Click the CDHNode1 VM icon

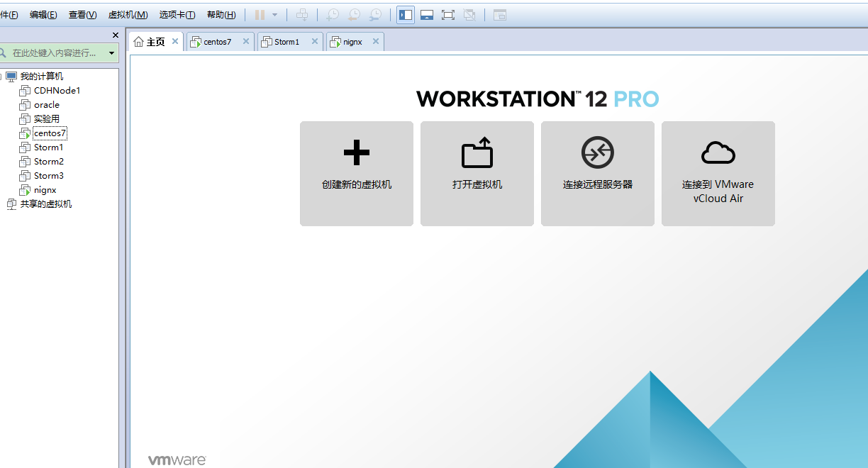tap(25, 91)
